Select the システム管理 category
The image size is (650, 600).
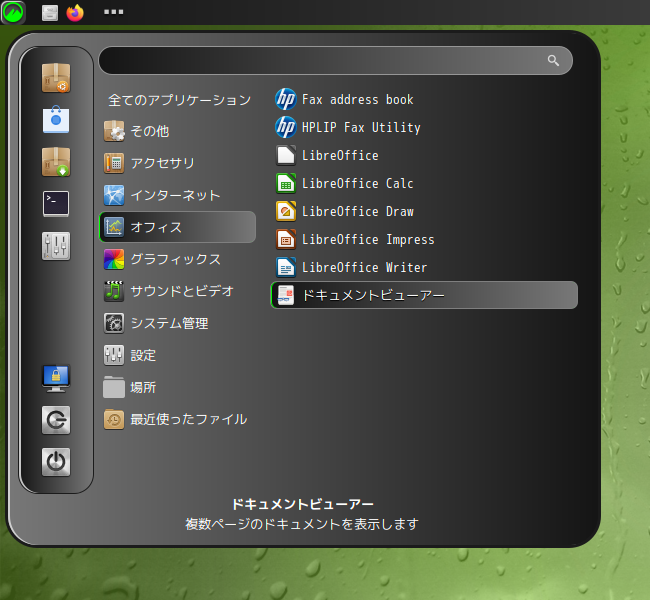tap(178, 323)
